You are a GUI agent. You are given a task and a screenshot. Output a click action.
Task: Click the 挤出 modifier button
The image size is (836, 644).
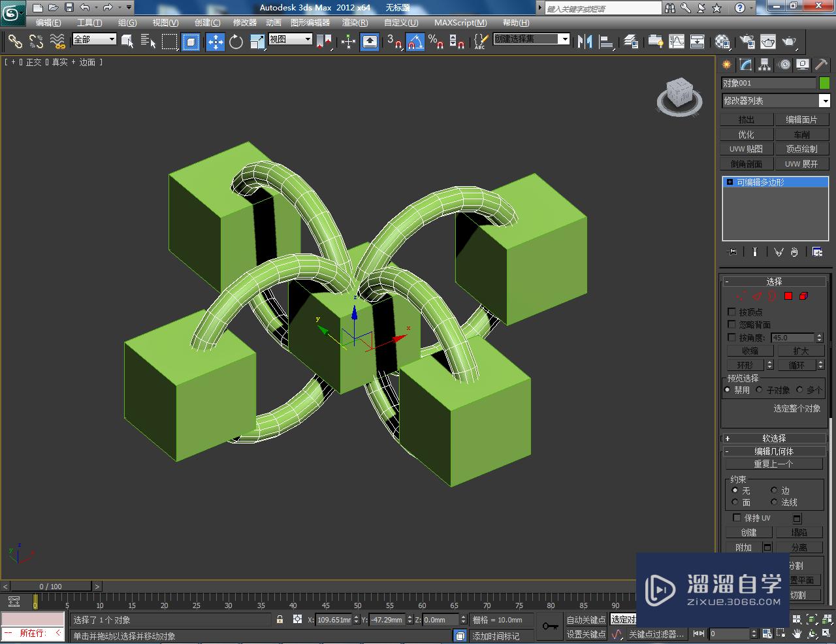coord(747,120)
